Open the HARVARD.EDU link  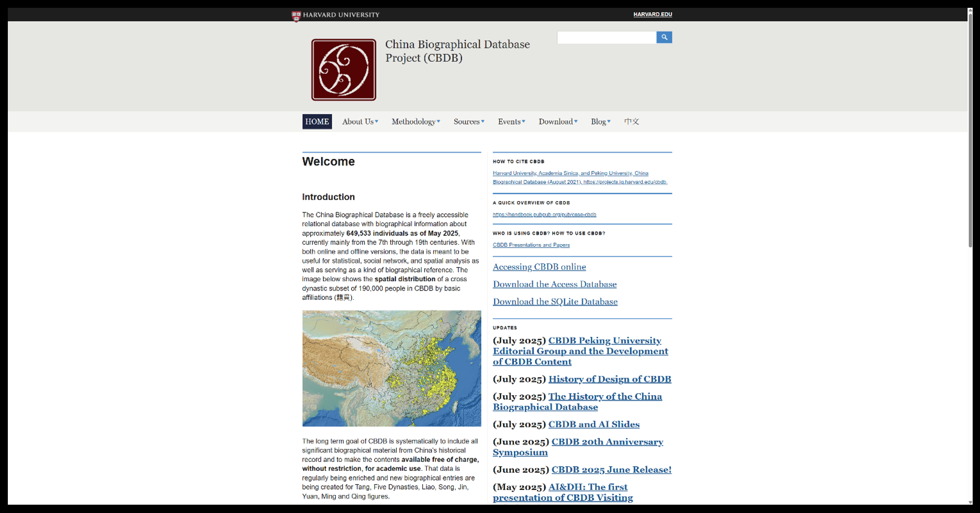tap(652, 15)
